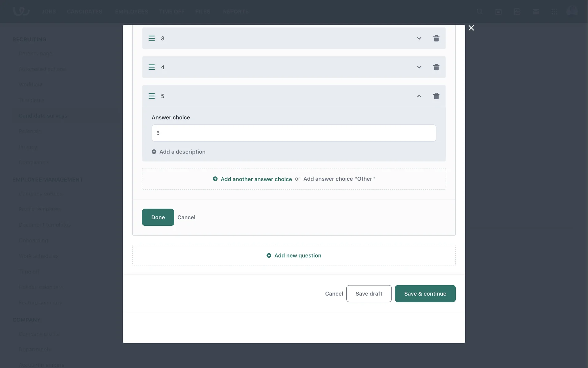The height and width of the screenshot is (368, 588).
Task: Cancel the survey in footer
Action: (x=334, y=294)
